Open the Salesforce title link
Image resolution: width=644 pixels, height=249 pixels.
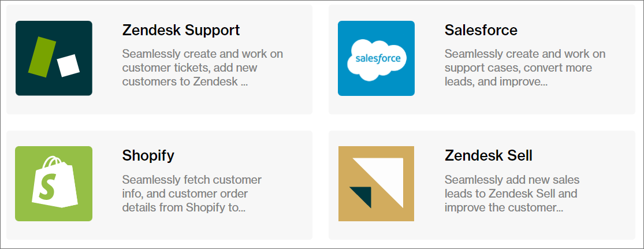(481, 30)
